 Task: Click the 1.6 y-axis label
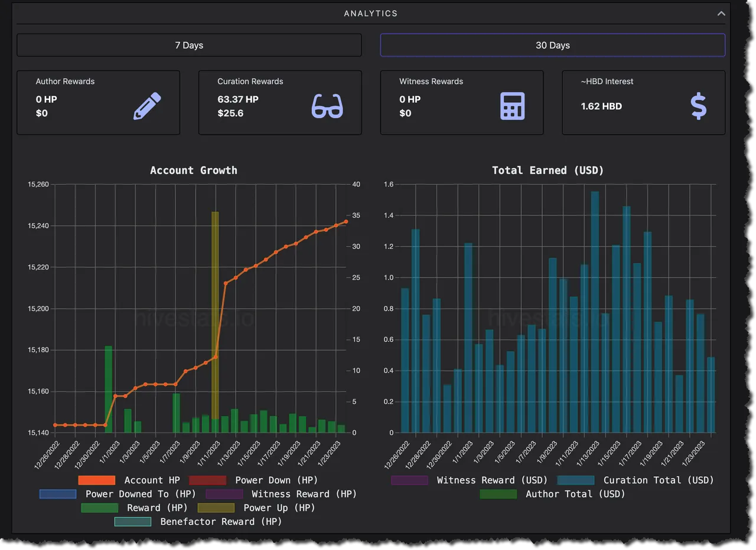(x=388, y=185)
